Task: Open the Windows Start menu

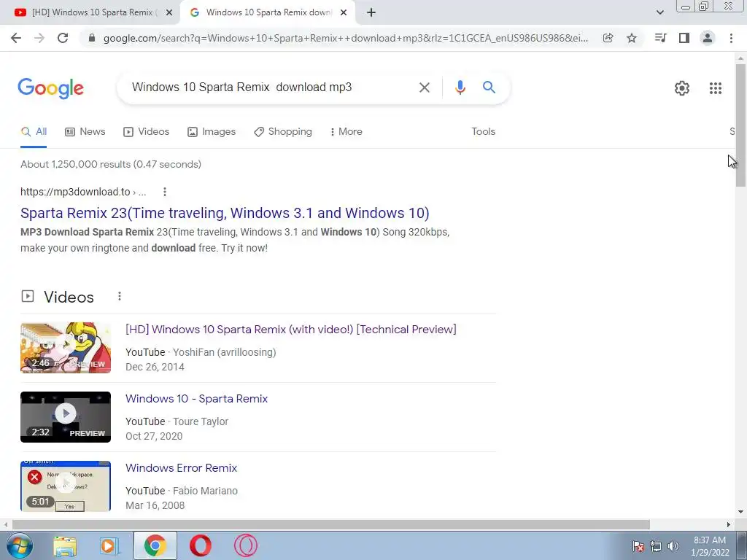Action: coord(20,545)
